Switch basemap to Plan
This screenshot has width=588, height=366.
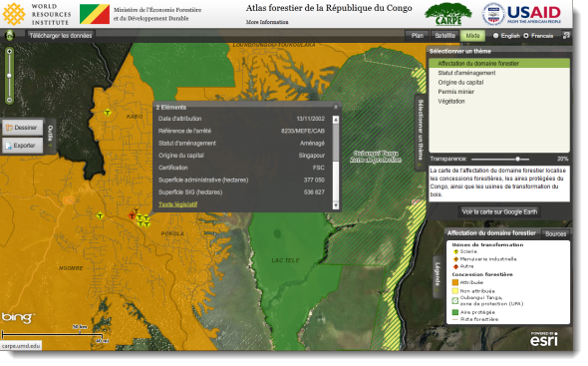[417, 36]
